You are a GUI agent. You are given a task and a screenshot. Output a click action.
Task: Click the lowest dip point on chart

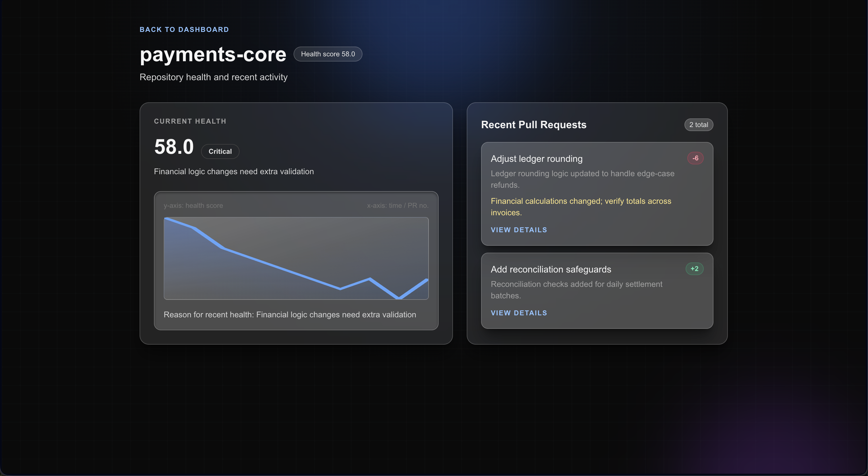399,298
